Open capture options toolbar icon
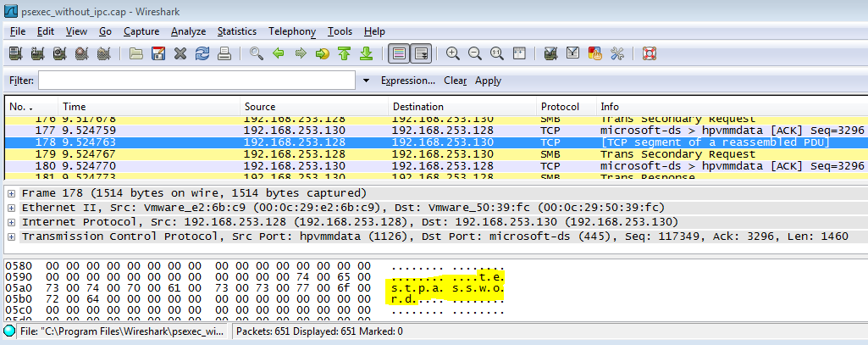Viewport: 868px width, 345px height. [37, 53]
